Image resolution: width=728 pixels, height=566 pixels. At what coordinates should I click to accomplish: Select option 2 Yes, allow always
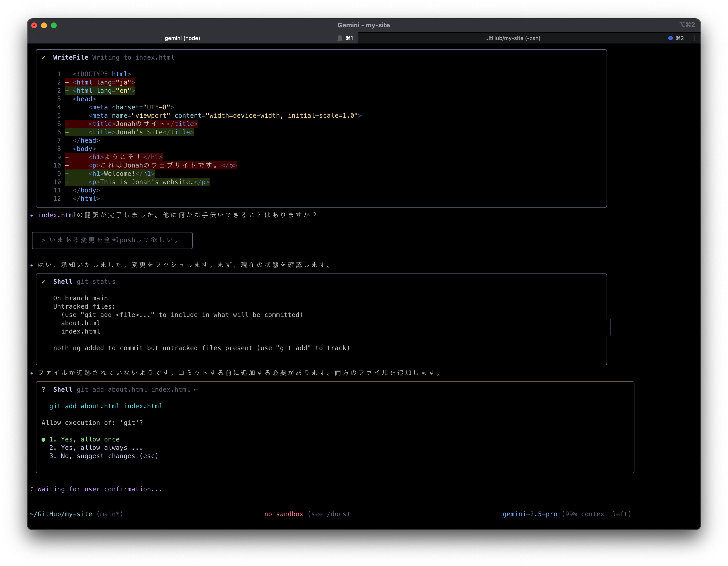tap(95, 448)
